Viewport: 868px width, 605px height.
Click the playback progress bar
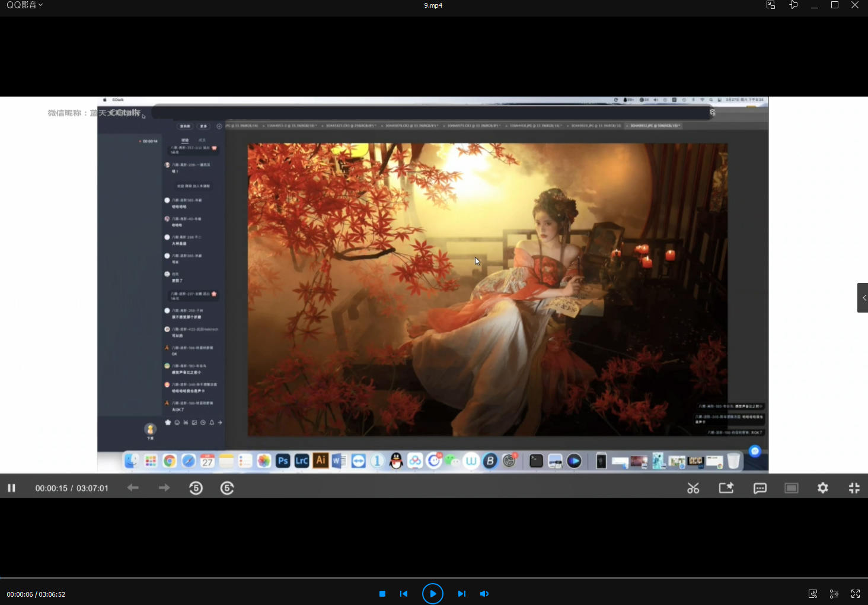pos(434,578)
